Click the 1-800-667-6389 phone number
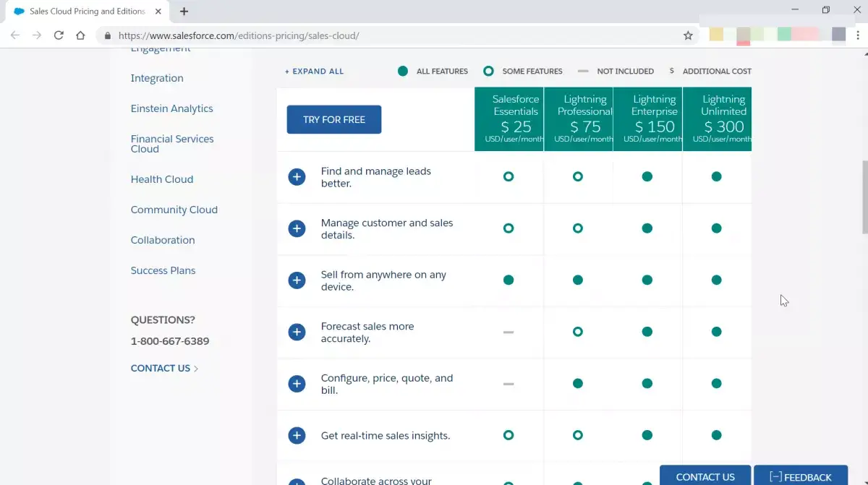The image size is (868, 485). click(x=170, y=341)
